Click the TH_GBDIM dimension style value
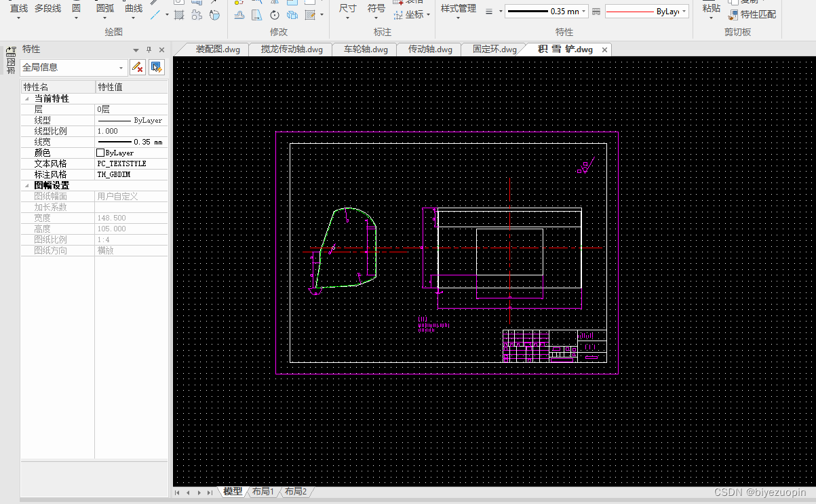Image resolution: width=816 pixels, height=504 pixels. pyautogui.click(x=131, y=174)
